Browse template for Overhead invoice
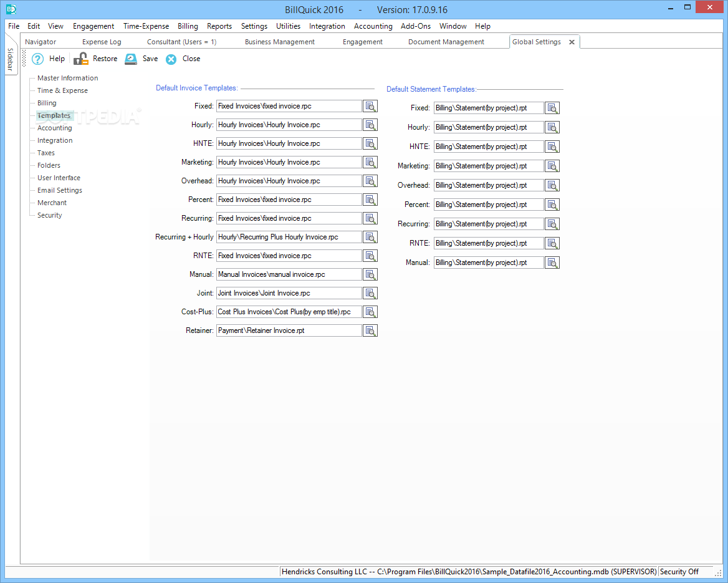The height and width of the screenshot is (583, 728). (x=370, y=181)
